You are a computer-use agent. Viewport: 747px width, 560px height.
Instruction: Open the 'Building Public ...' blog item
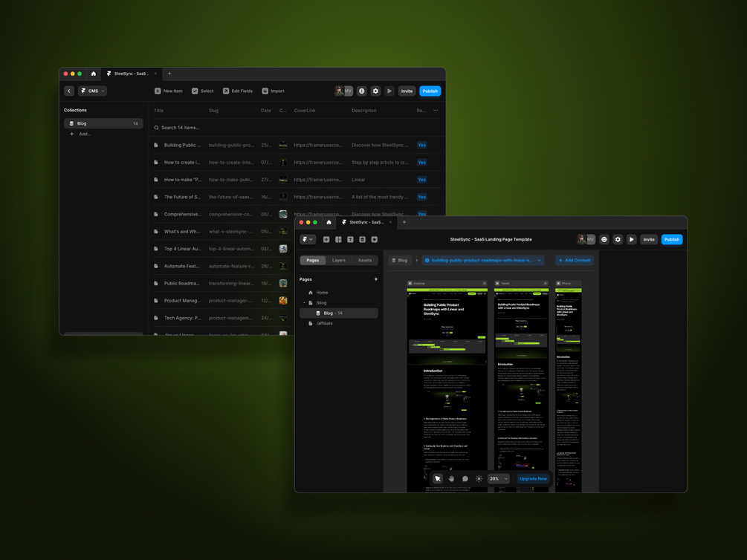click(x=182, y=146)
